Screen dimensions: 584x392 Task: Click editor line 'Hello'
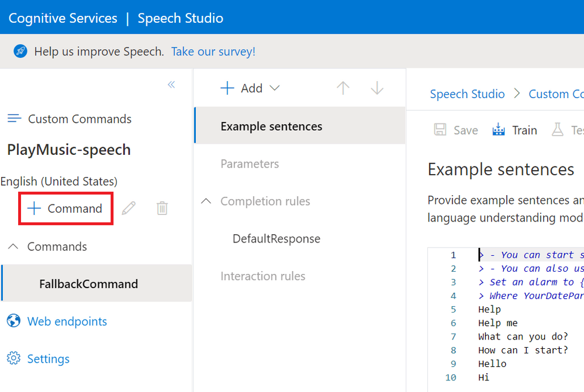492,364
